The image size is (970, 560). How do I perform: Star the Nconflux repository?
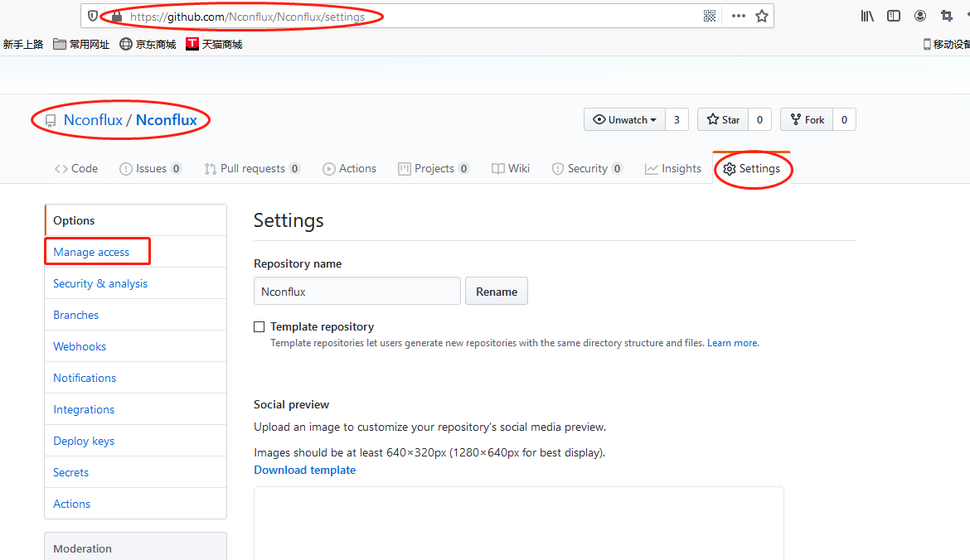[x=723, y=120]
